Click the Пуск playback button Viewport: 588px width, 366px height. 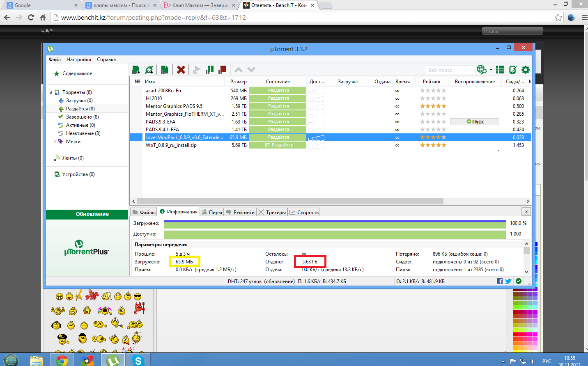click(x=475, y=122)
